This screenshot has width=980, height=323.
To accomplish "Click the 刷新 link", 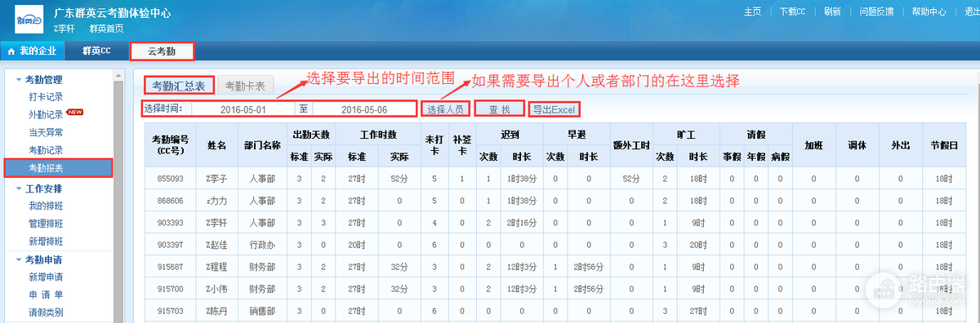I will 832,11.
